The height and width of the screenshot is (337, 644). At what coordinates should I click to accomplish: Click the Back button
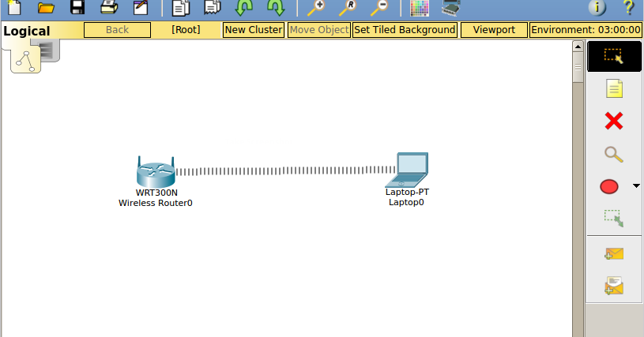tap(117, 30)
